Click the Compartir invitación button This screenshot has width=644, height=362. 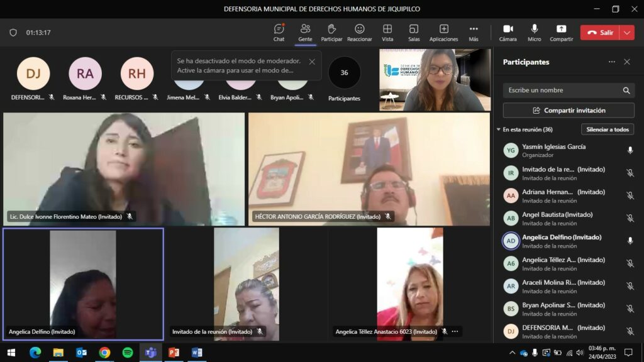point(568,111)
